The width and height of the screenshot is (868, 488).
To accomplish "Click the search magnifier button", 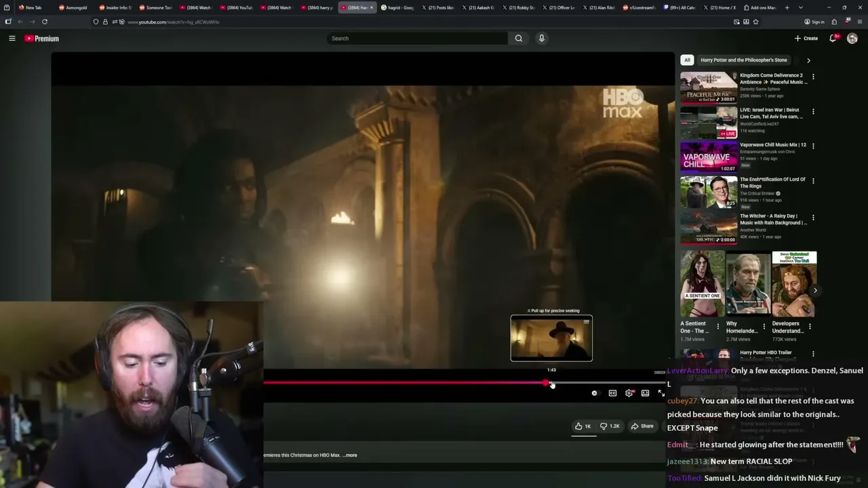I will [x=519, y=39].
